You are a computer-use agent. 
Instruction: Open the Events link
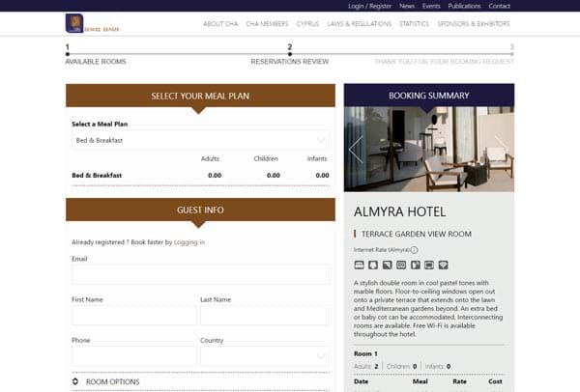coord(431,6)
